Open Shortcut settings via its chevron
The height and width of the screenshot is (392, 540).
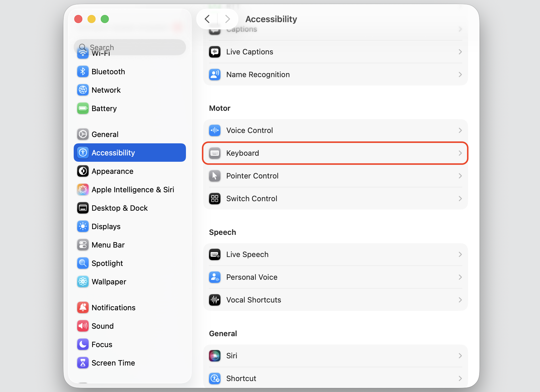click(460, 378)
